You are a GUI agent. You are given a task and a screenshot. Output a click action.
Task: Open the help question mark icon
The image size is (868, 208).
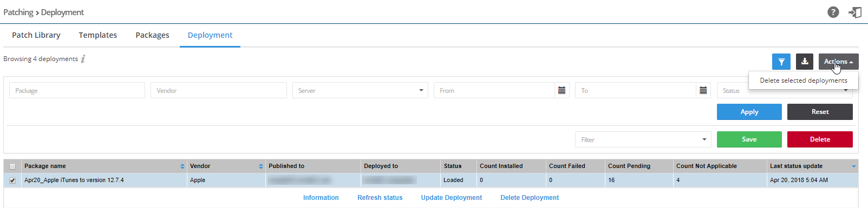(833, 12)
